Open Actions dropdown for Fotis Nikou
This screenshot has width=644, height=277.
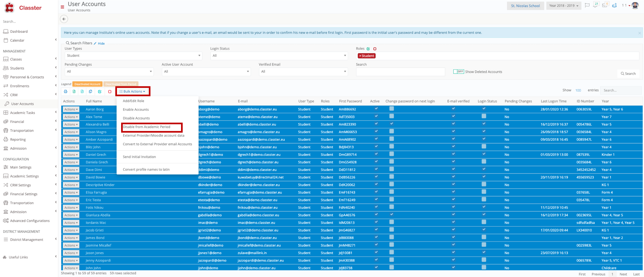point(71,208)
